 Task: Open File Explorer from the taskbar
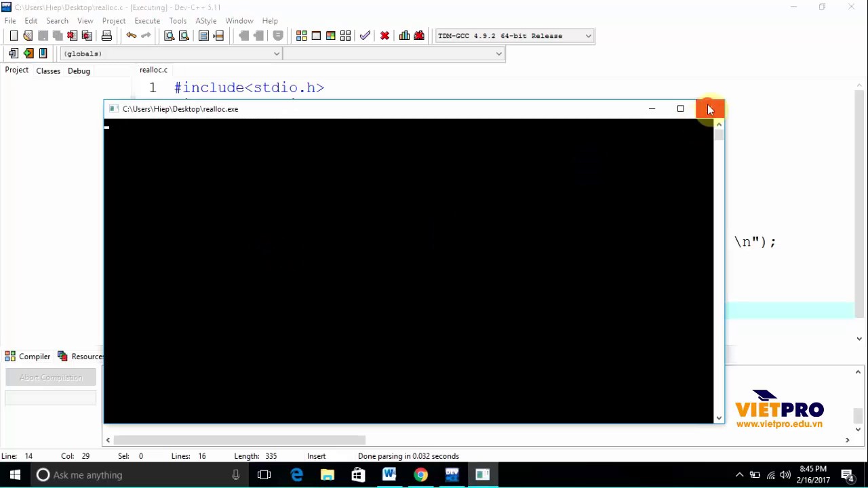[328, 474]
